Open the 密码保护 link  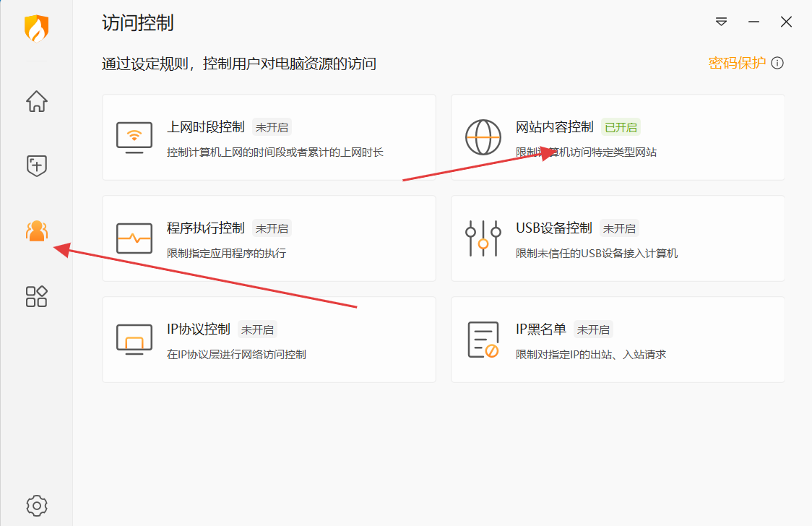click(x=737, y=63)
